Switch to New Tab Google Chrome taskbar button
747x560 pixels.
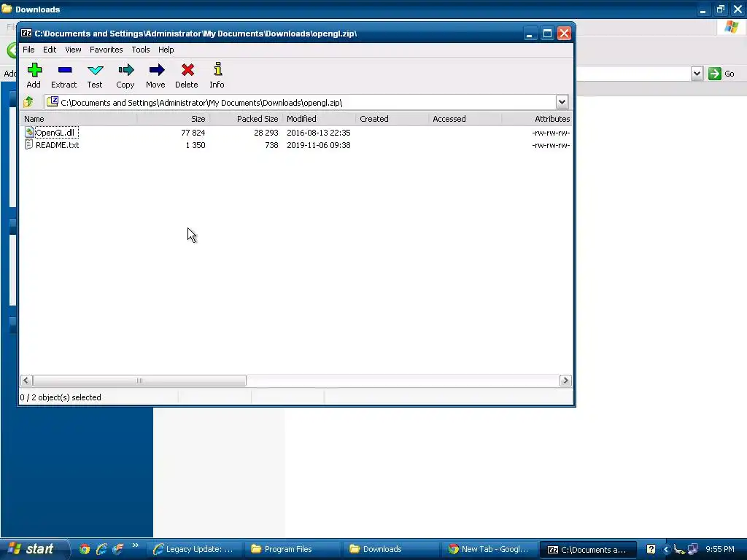tap(489, 549)
